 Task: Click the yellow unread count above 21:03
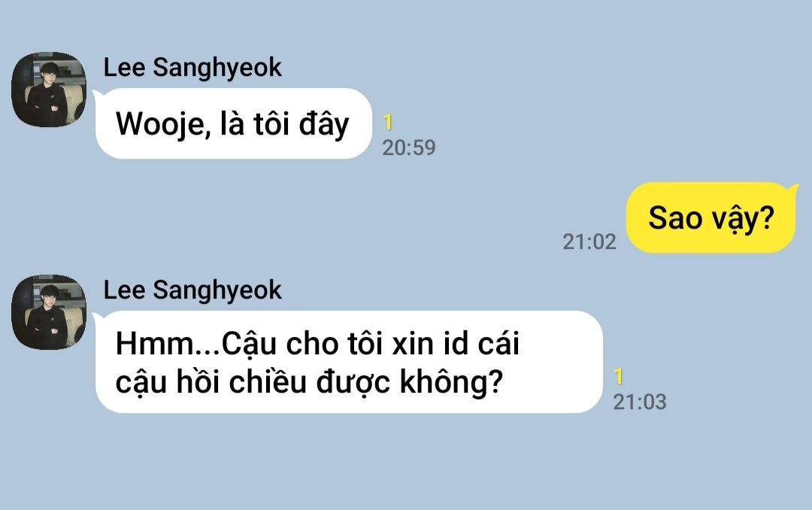618,376
